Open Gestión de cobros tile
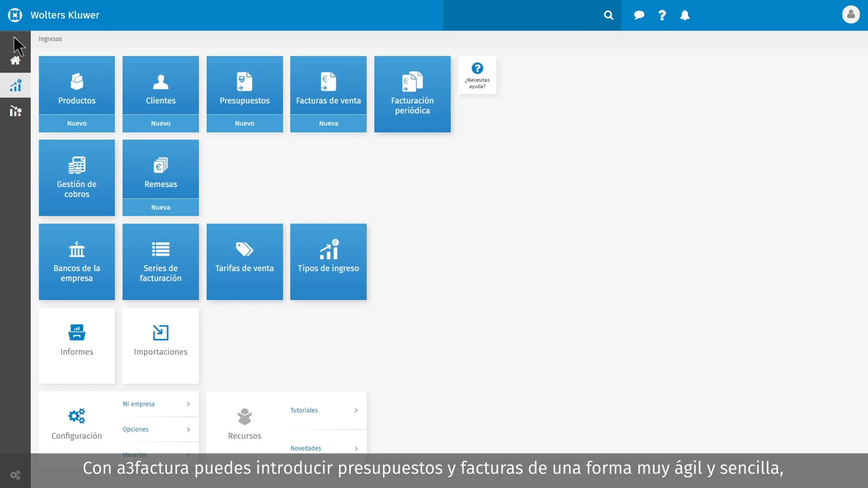The width and height of the screenshot is (868, 488). (x=76, y=178)
